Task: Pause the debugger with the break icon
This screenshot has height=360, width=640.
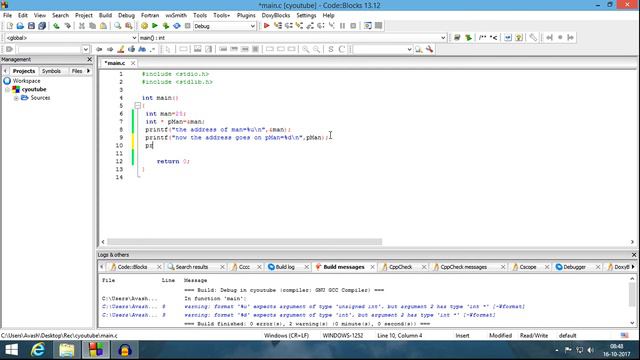Action: (x=342, y=26)
